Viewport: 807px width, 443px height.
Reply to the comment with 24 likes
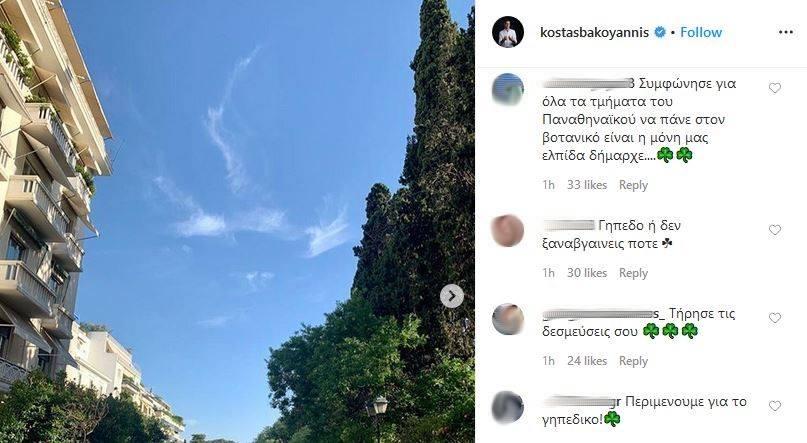pyautogui.click(x=633, y=361)
